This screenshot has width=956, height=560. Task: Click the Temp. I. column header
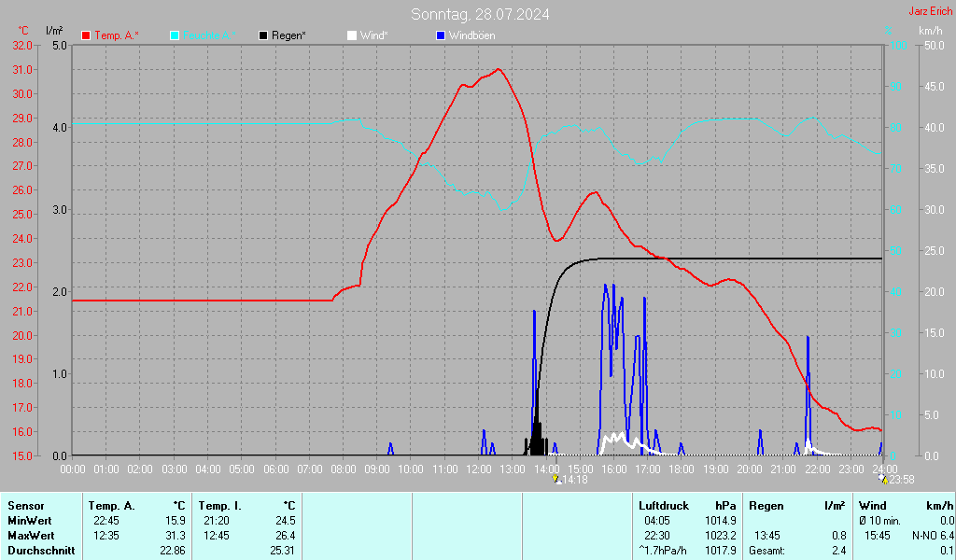pyautogui.click(x=219, y=506)
